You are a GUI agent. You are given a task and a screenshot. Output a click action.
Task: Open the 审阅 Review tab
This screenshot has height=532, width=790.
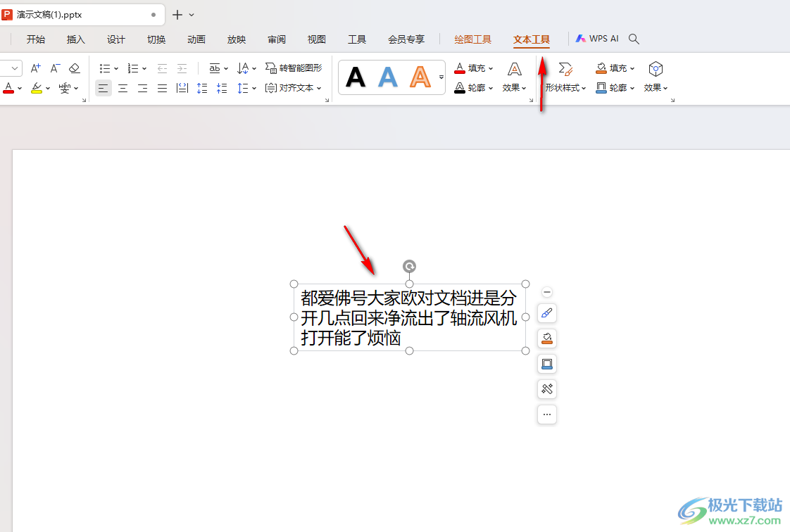(277, 39)
